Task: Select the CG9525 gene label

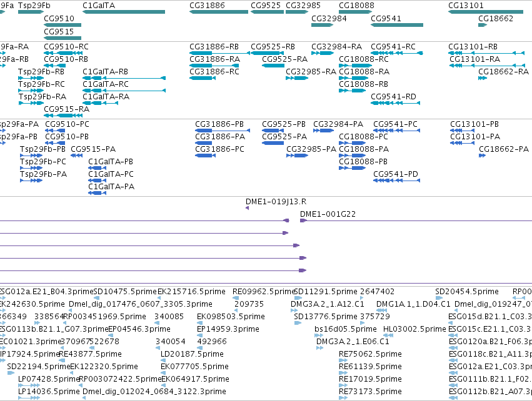Action: click(x=266, y=6)
